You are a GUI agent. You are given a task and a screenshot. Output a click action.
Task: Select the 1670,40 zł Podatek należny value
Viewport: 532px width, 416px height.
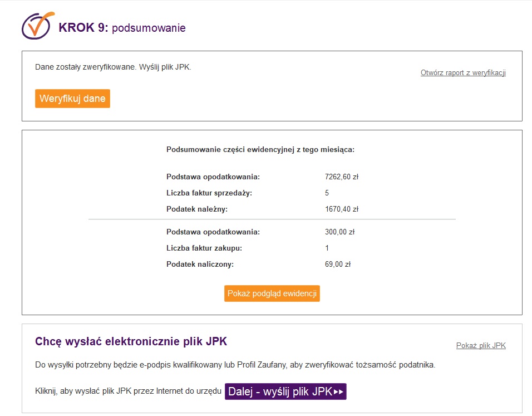click(342, 209)
